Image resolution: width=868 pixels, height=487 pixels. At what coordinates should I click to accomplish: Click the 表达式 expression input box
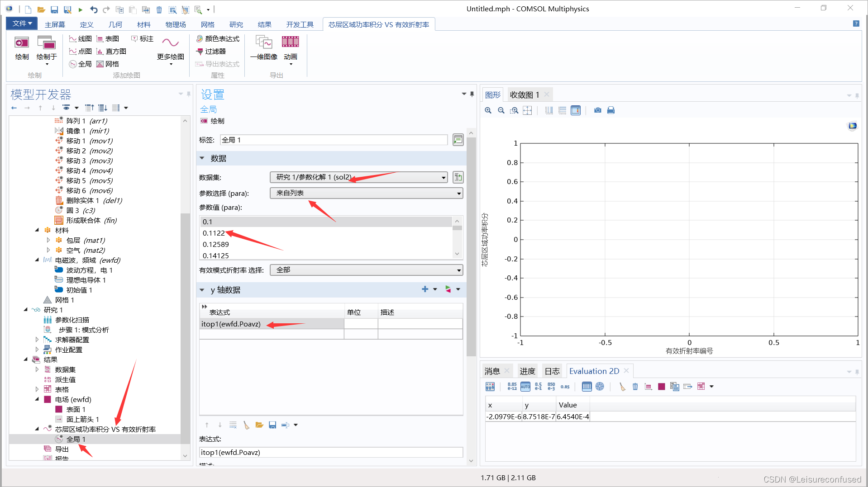tap(331, 452)
